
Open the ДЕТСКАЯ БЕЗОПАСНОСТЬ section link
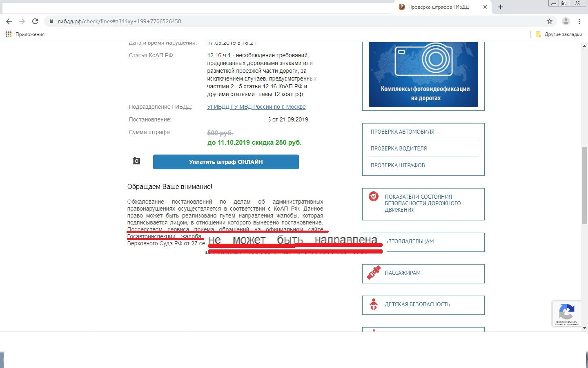pos(417,304)
